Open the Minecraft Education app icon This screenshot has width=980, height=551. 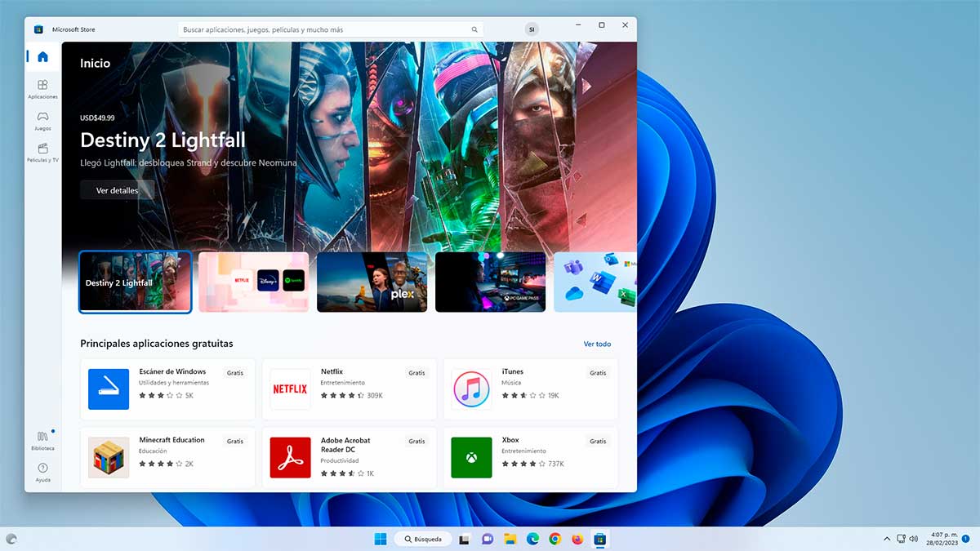109,457
